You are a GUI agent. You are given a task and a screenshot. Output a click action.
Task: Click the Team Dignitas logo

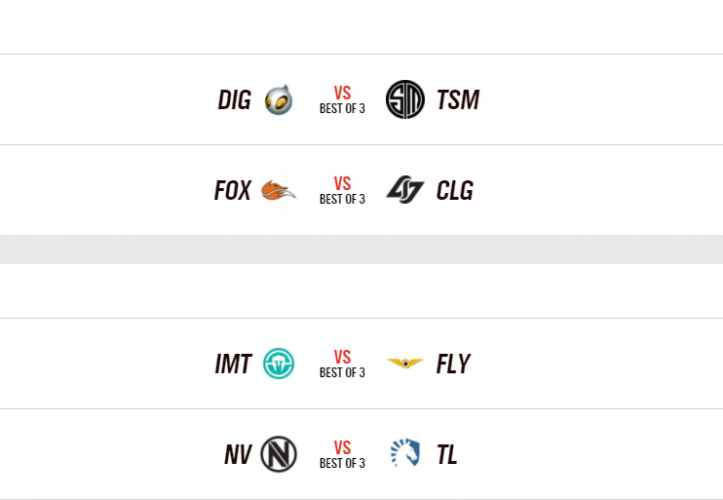coord(278,100)
